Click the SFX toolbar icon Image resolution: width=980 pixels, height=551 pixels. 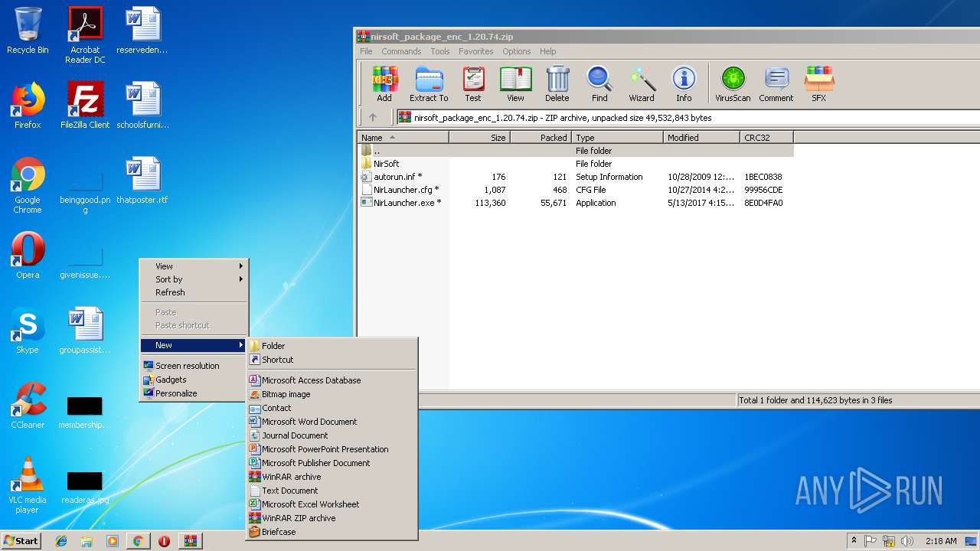point(819,84)
